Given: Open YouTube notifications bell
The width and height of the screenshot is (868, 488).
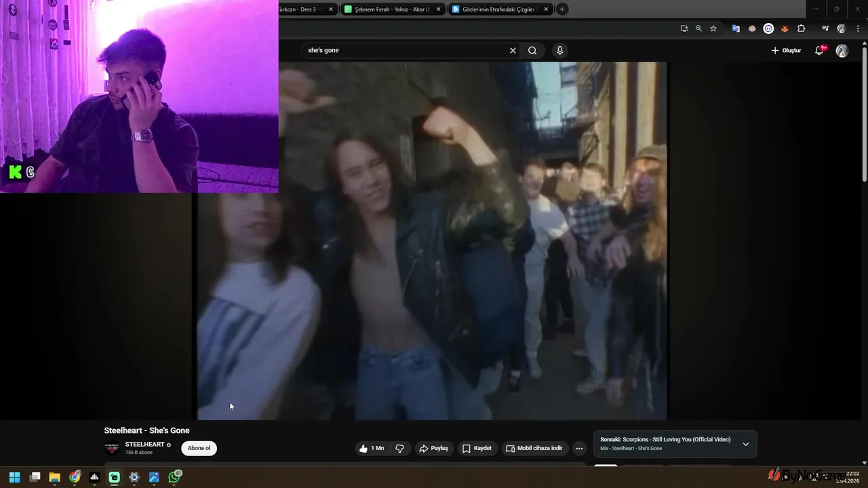Looking at the screenshot, I should (x=819, y=50).
